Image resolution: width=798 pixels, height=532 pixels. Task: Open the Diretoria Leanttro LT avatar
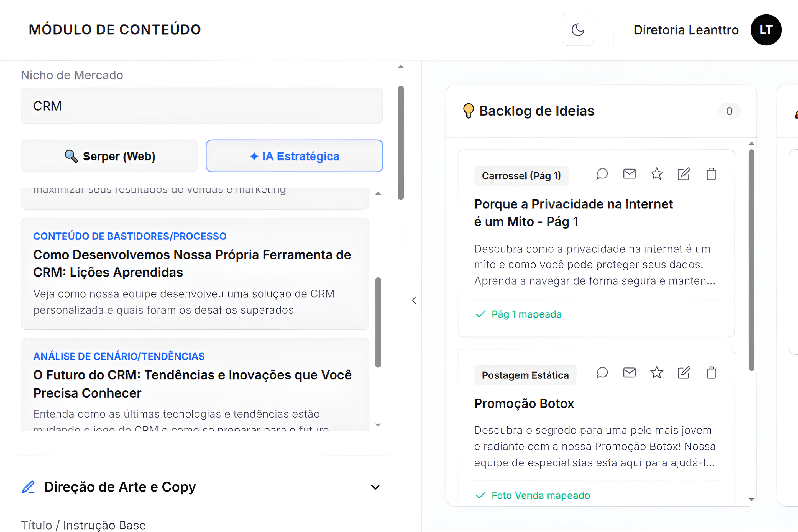pos(766,30)
